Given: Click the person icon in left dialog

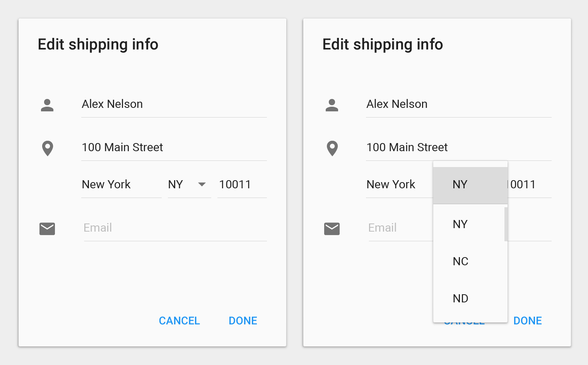Looking at the screenshot, I should (x=47, y=105).
